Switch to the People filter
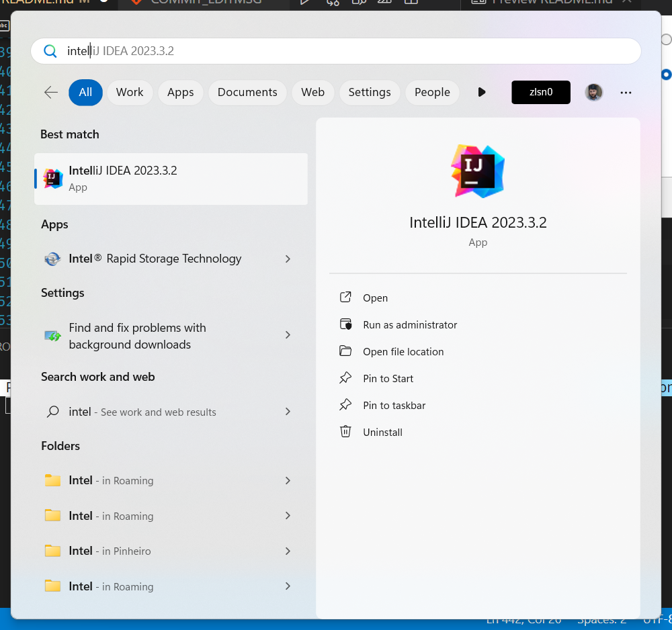The image size is (672, 630). (x=432, y=92)
